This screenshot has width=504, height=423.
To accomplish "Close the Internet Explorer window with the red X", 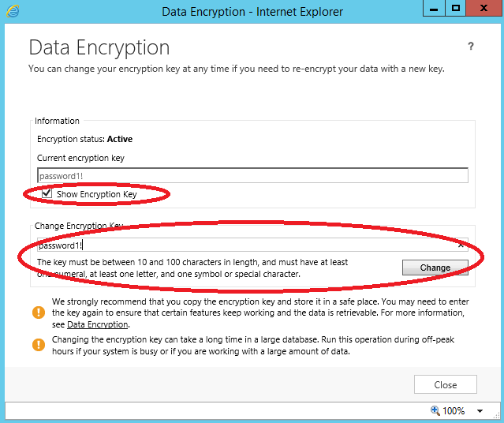I will point(483,9).
